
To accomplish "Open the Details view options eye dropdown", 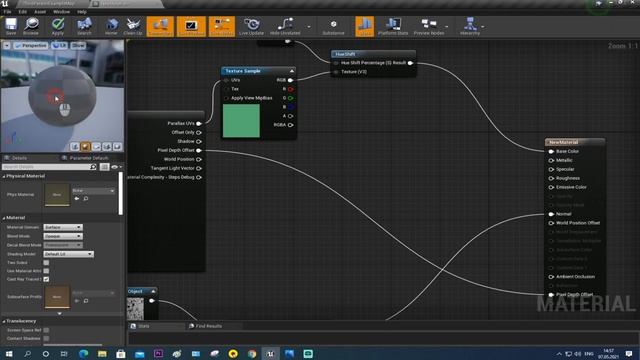I will point(117,167).
